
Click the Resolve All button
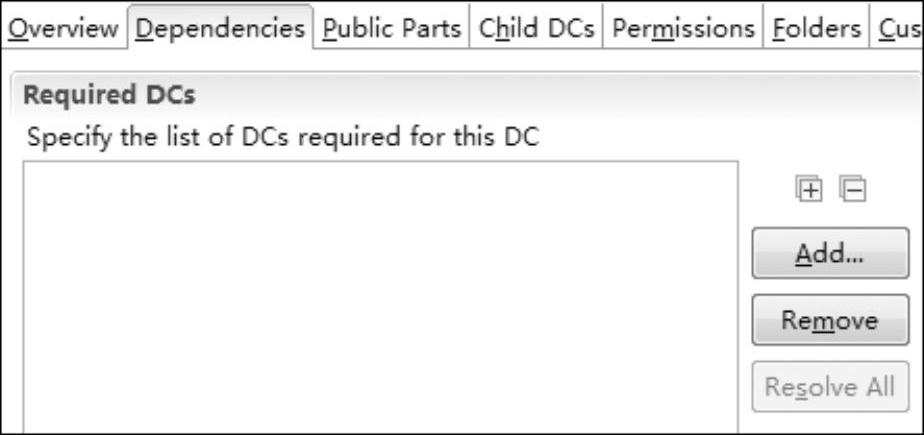pyautogui.click(x=830, y=387)
